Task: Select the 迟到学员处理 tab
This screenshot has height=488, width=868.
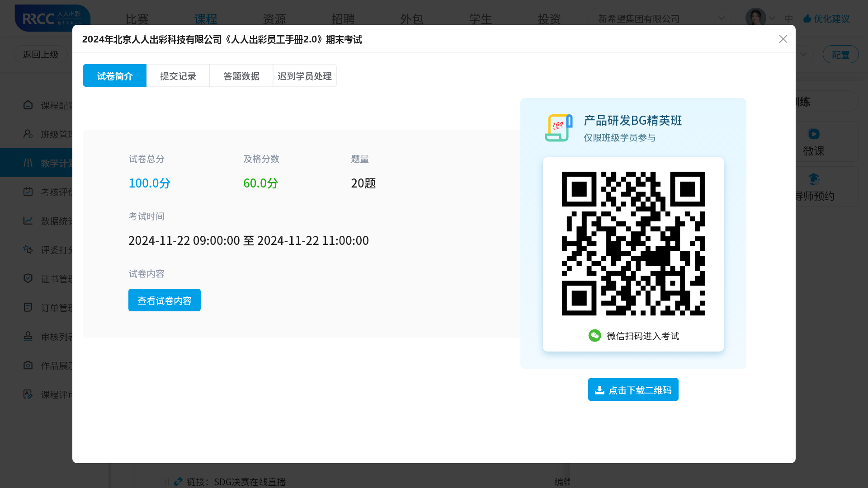Action: [x=305, y=75]
